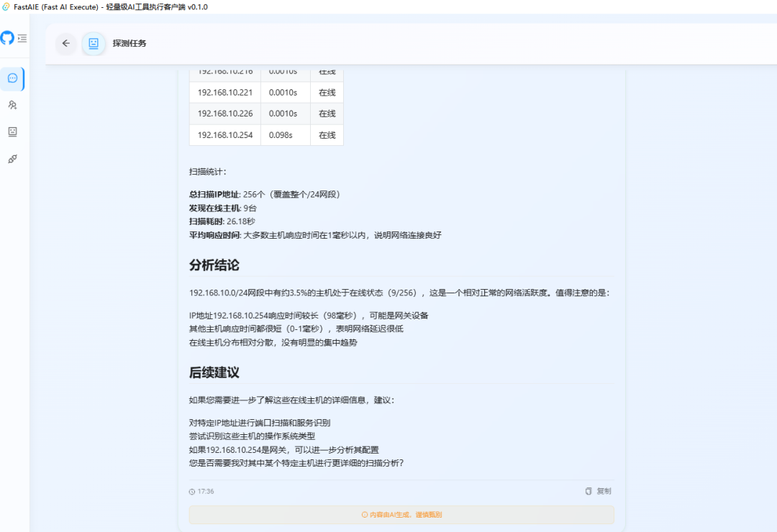
Task: Click 在线 status in 192.168.10.254 row
Action: point(327,134)
